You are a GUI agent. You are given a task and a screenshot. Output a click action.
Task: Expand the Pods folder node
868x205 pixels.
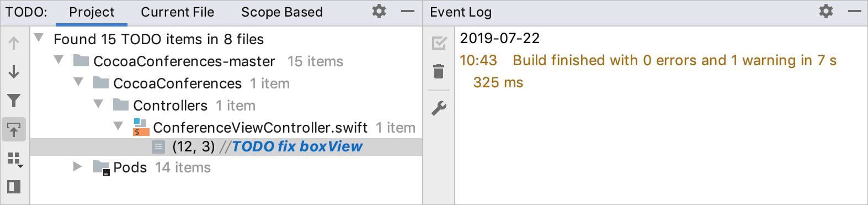(x=78, y=166)
